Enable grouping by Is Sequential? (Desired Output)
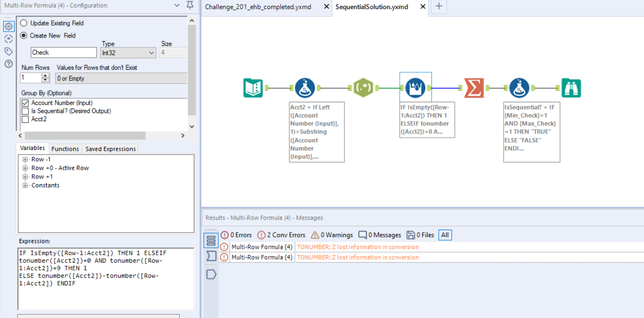 (x=25, y=111)
